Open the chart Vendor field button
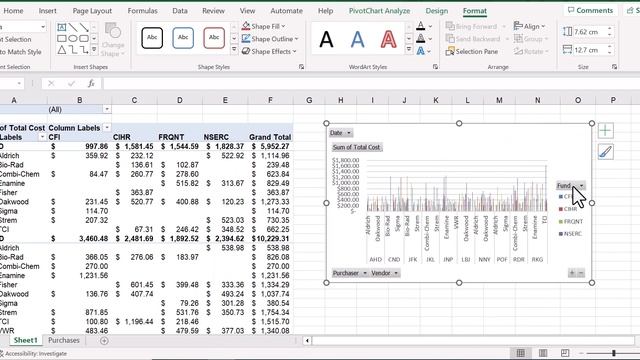640x360 pixels. pos(384,273)
